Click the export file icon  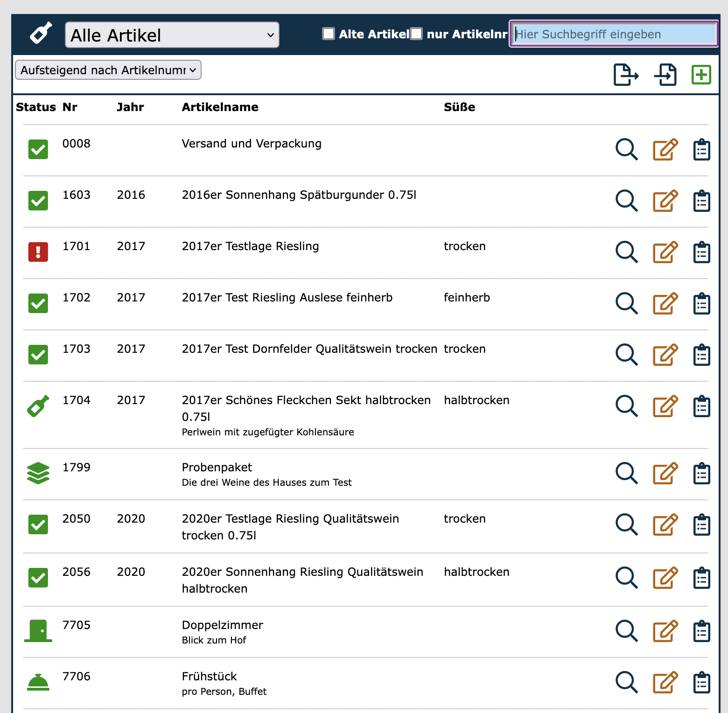coord(625,75)
